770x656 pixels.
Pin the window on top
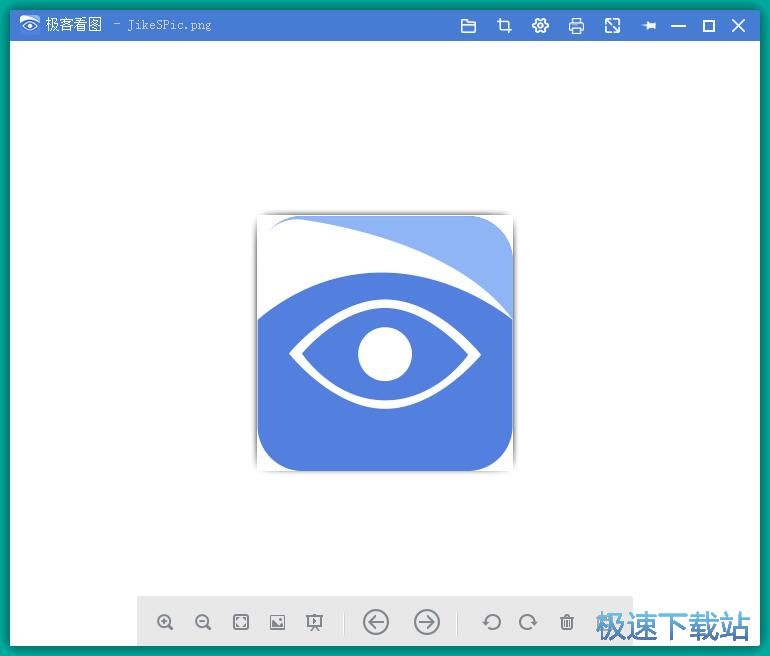649,26
